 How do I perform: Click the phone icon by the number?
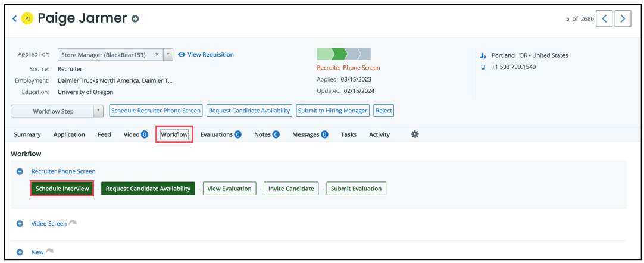pyautogui.click(x=483, y=67)
